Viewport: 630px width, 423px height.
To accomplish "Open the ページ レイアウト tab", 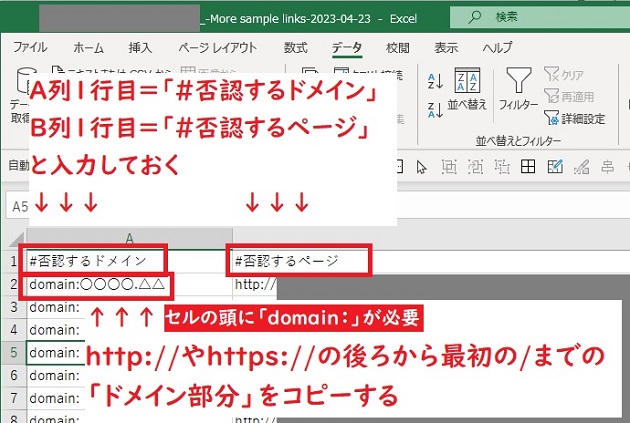I will coord(217,47).
